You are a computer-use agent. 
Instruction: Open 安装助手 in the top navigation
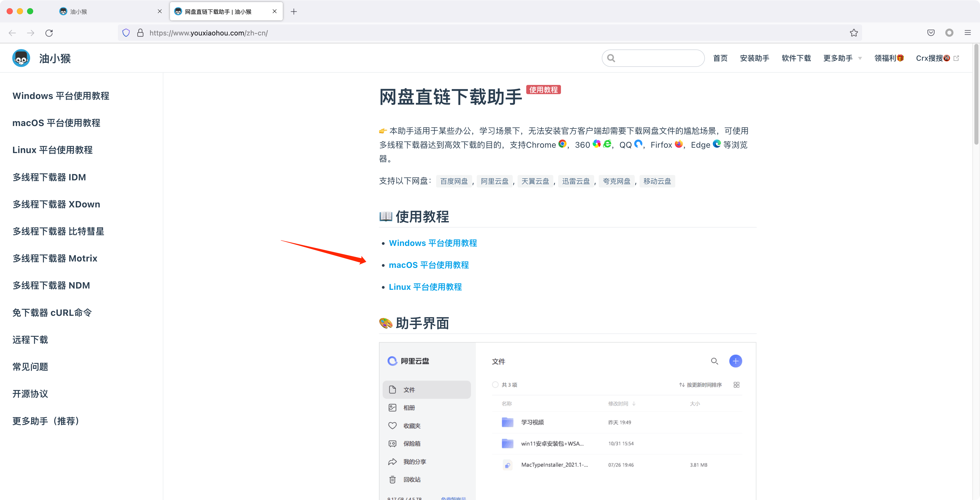click(x=754, y=58)
